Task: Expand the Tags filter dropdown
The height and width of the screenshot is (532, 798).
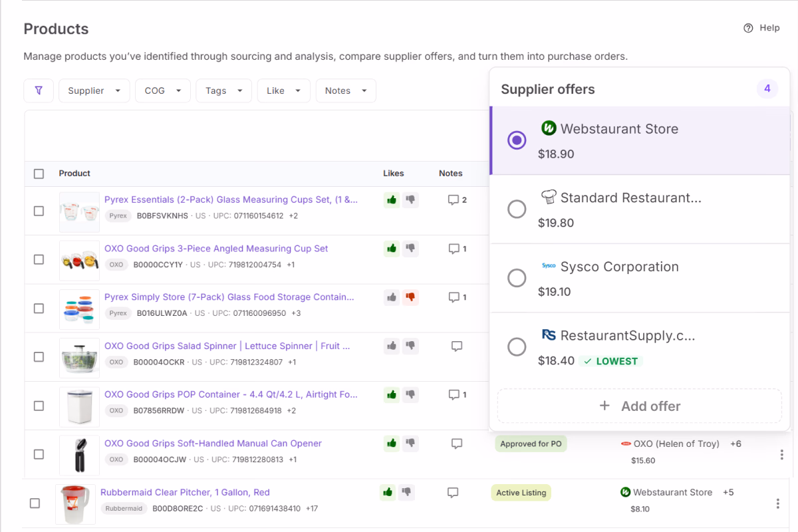Action: coord(223,90)
